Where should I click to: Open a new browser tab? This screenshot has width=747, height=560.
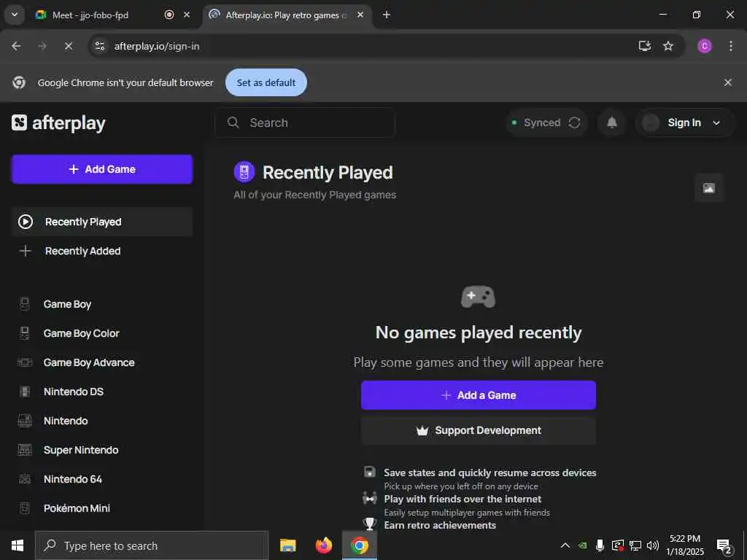(x=387, y=15)
